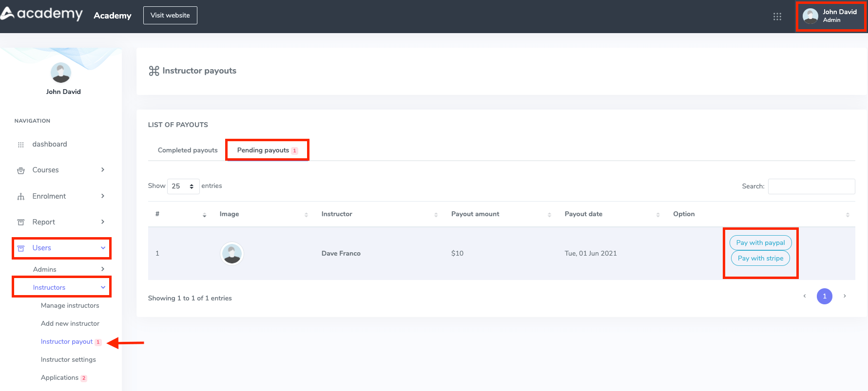The image size is (868, 391).
Task: Expand the Admins submenu chevron
Action: [x=102, y=269]
